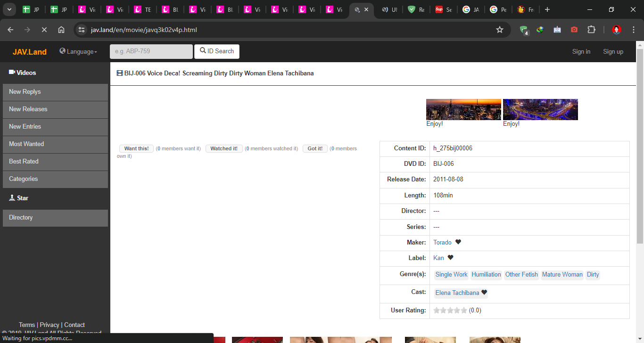
Task: Stop page loading with the X button
Action: point(44,30)
